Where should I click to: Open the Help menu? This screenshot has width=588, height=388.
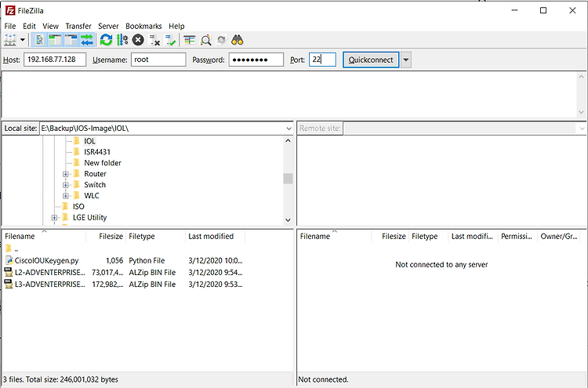[x=176, y=26]
